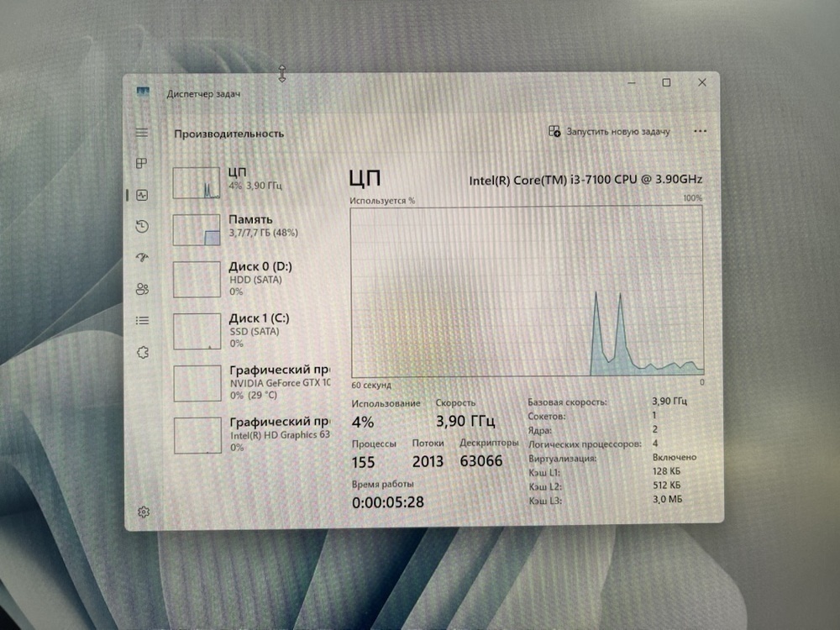Click the Диск 0 mini graph thumbnail
Image resolution: width=840 pixels, height=630 pixels.
click(x=197, y=279)
